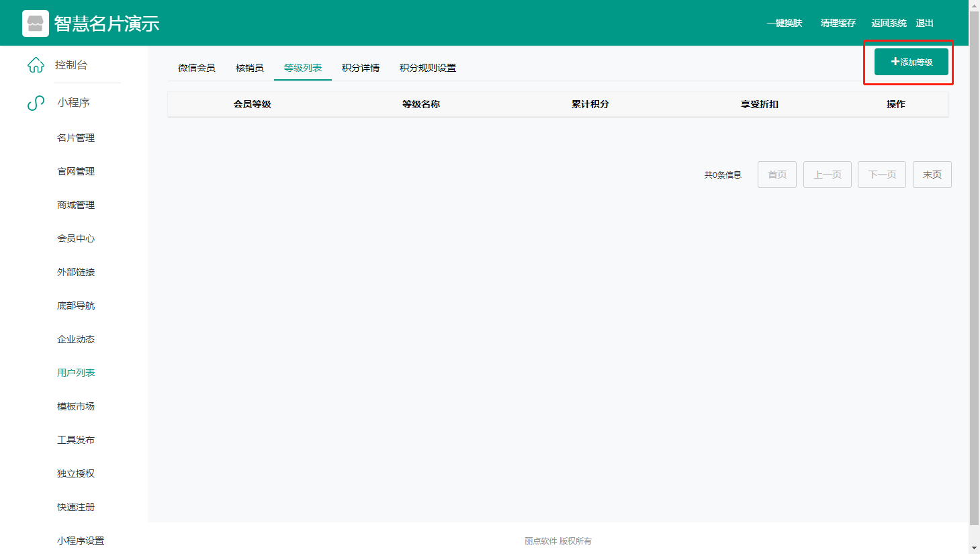This screenshot has width=980, height=554.
Task: Open 快速注册 sidebar item
Action: [x=76, y=507]
